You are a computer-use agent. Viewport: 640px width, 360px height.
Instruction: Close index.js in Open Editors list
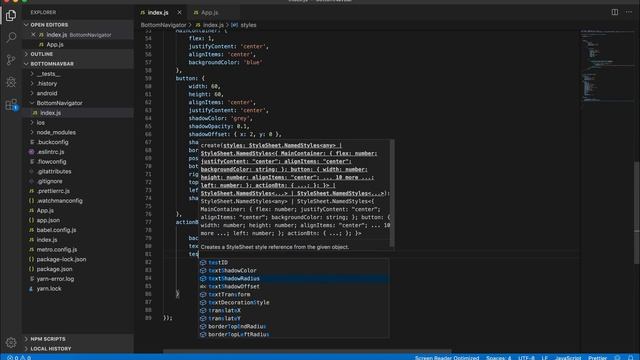pos(33,35)
